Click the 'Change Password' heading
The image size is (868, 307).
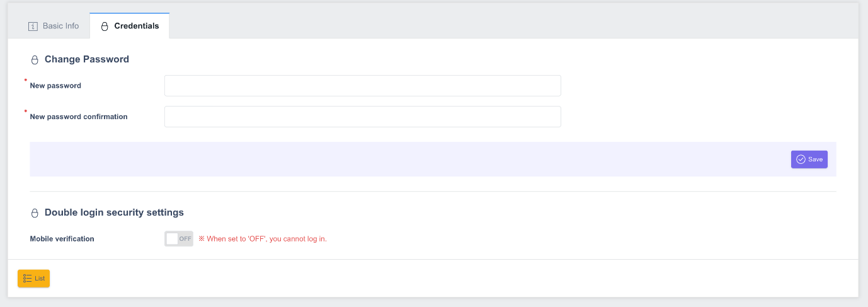pyautogui.click(x=87, y=59)
